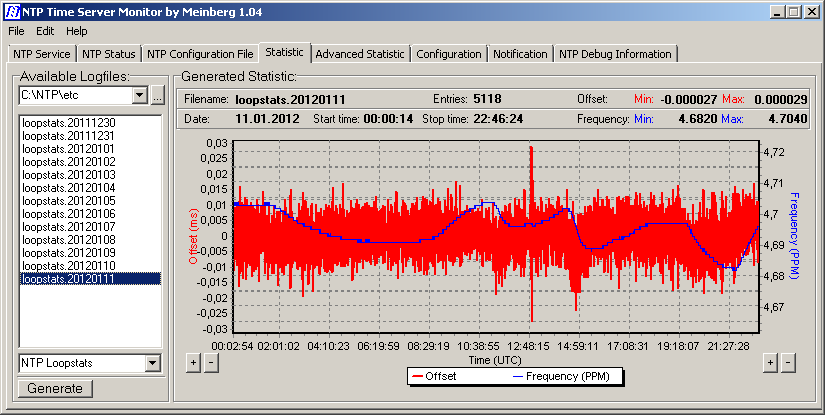
Task: Click the Frequency Min value 4.6820
Action: click(x=698, y=119)
